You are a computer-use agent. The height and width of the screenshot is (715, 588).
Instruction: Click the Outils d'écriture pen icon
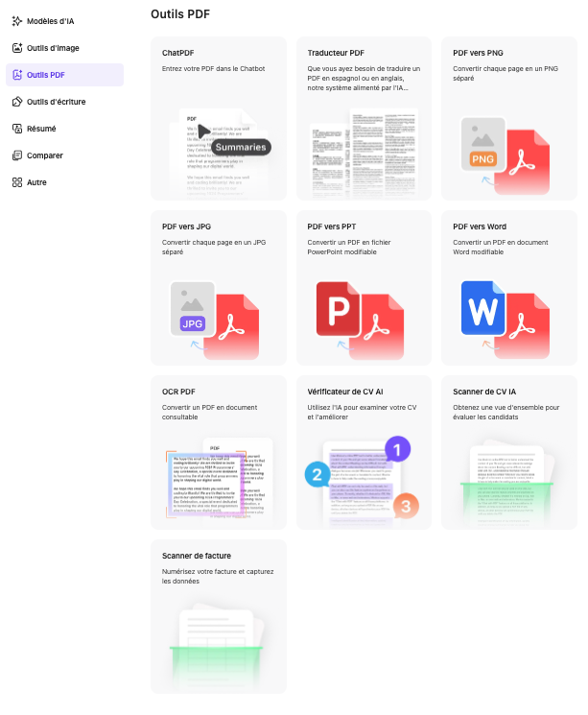pos(17,101)
